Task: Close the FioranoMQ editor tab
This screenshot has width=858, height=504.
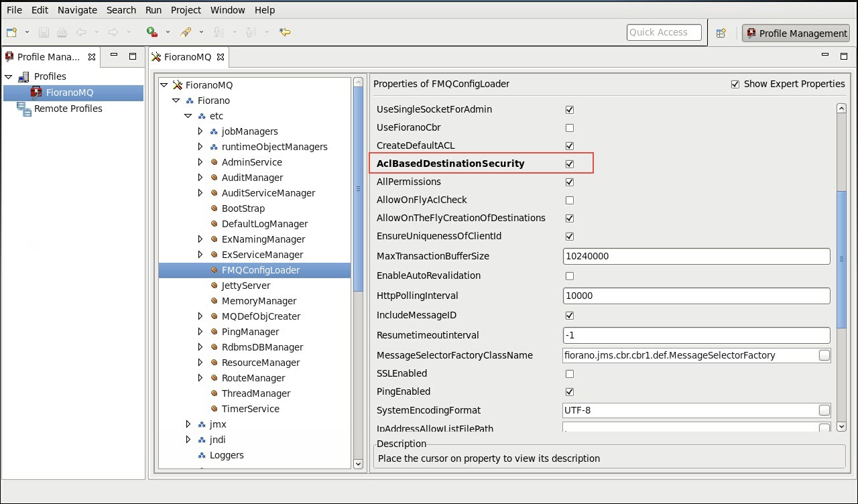Action: (x=220, y=56)
